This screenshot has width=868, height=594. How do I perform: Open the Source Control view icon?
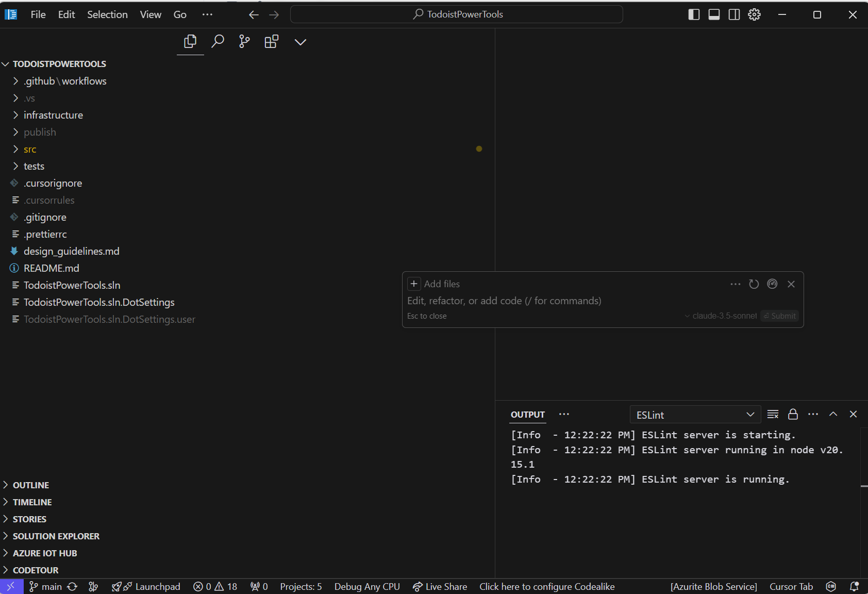(x=244, y=41)
